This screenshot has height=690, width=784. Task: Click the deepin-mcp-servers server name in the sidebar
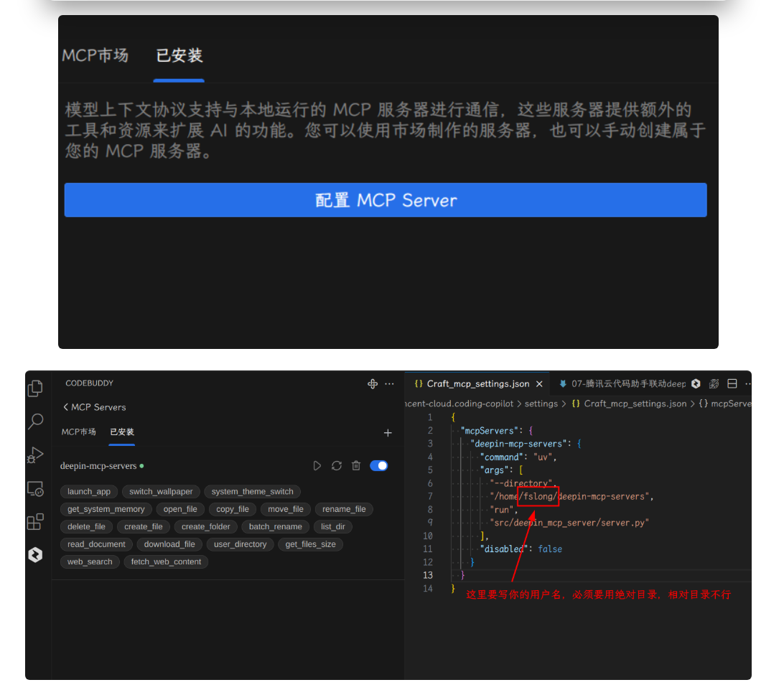[x=98, y=466]
